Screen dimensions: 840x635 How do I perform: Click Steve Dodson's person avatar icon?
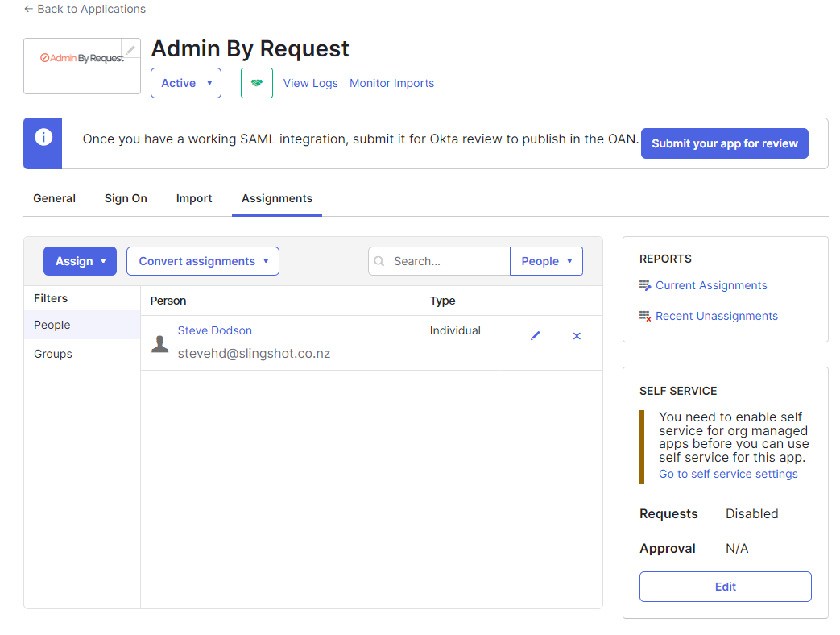[159, 343]
